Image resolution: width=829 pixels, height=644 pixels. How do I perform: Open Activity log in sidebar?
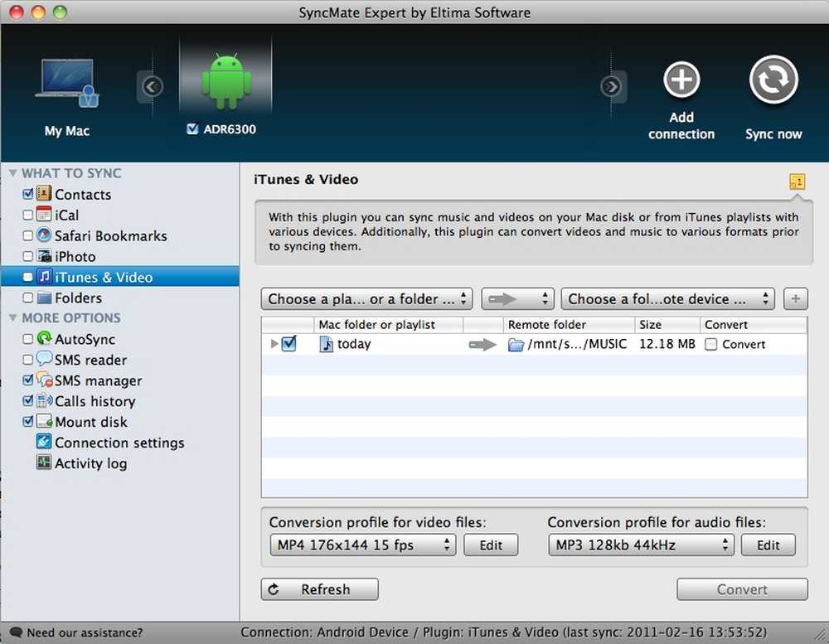pyautogui.click(x=91, y=463)
